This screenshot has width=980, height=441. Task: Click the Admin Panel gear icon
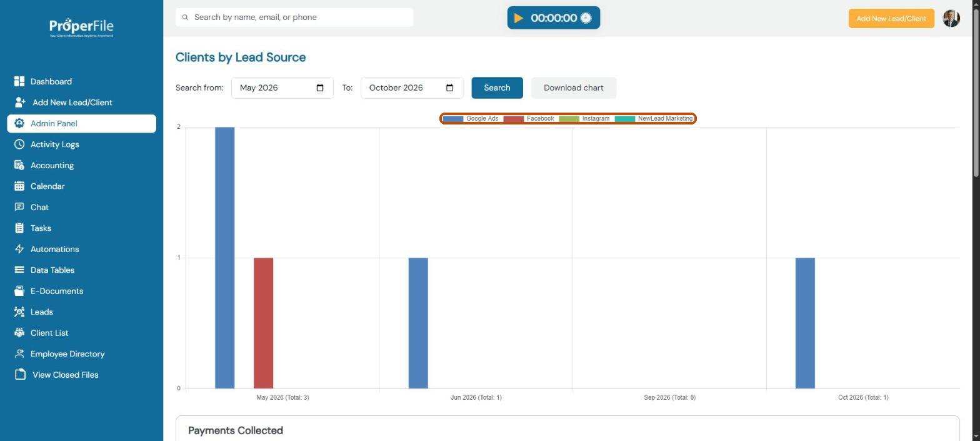tap(19, 123)
